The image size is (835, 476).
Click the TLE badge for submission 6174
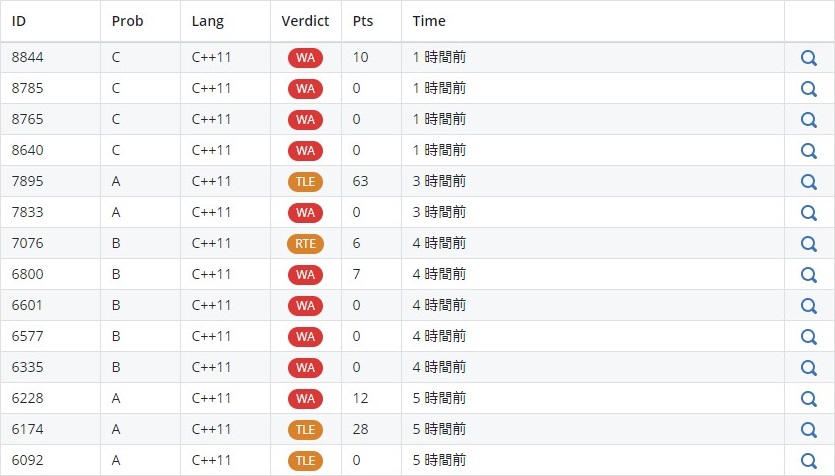tap(305, 430)
